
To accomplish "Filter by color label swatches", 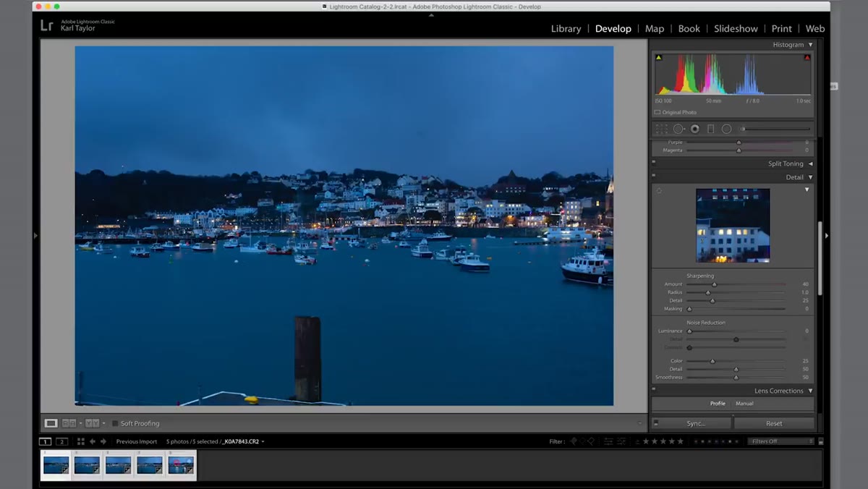I will (716, 441).
